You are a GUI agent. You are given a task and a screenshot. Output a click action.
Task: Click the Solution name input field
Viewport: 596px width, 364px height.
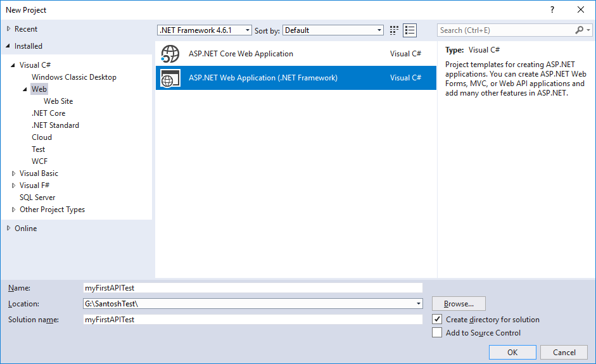(253, 320)
